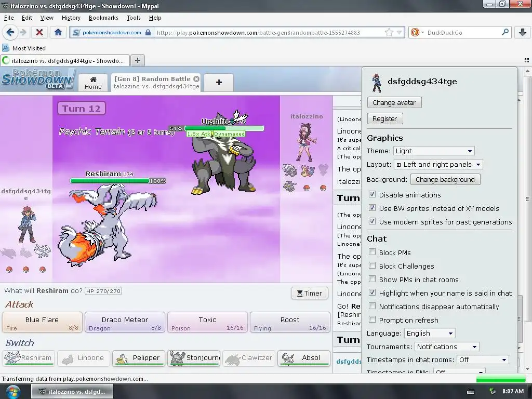Toggle Use modern sprites for past generations
532x399 pixels.
(372, 221)
